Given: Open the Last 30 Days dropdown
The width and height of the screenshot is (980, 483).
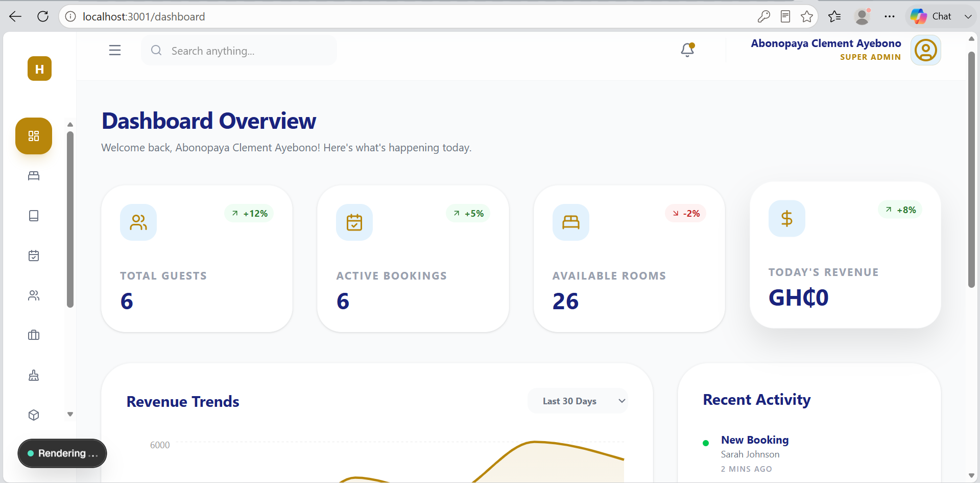Looking at the screenshot, I should click(x=578, y=401).
